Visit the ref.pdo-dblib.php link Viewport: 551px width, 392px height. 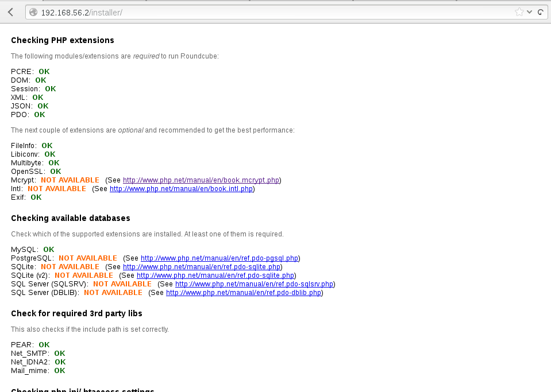(243, 293)
